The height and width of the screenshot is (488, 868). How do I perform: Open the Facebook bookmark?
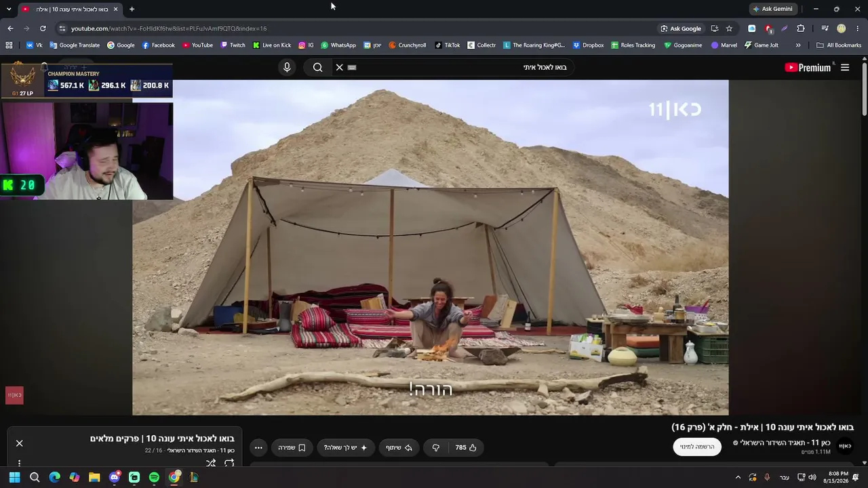coord(159,45)
